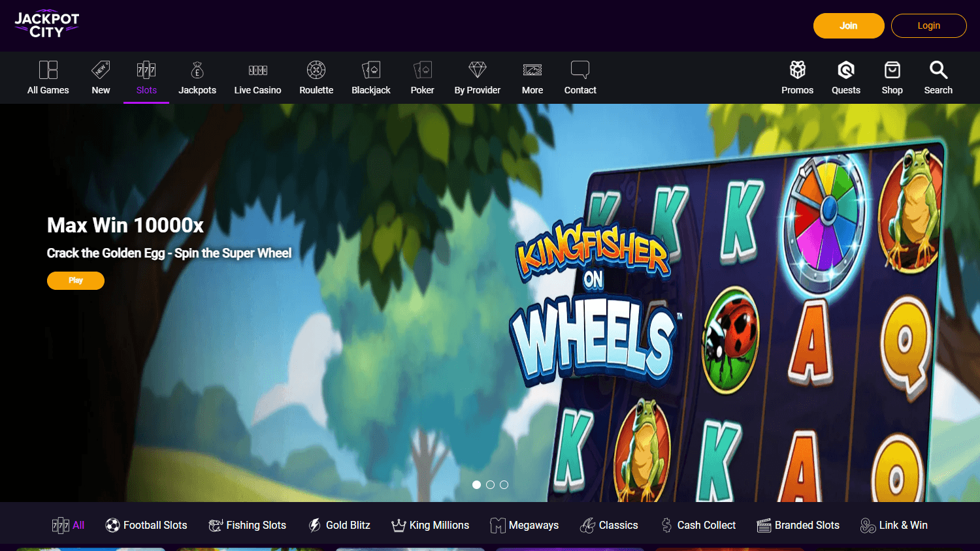
Task: Open the Promos gift icon
Action: (x=798, y=70)
